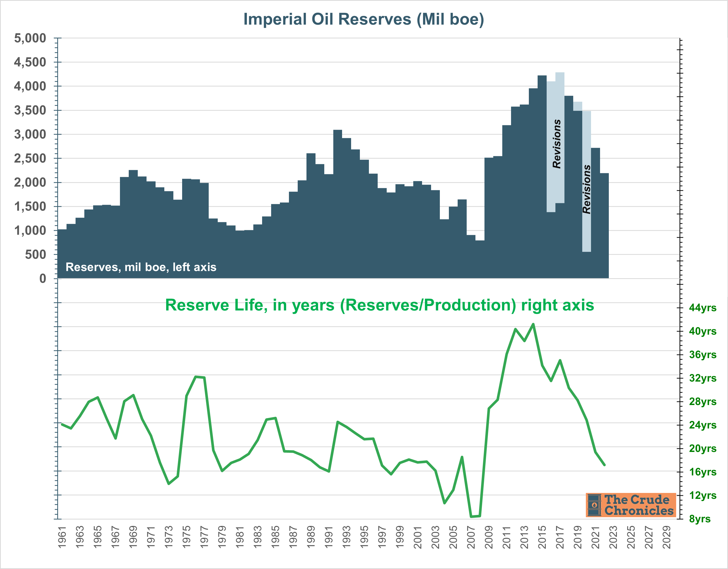Viewport: 728px width, 569px height.
Task: Click the '4,500' left axis label
Action: (30, 62)
